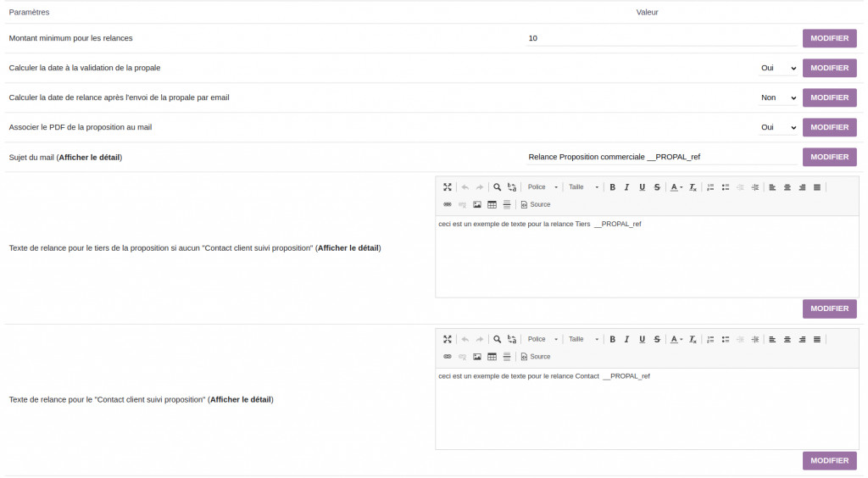Toggle Underline in the Contact text editor
Viewport: 868px width, 478px height.
[x=643, y=339]
